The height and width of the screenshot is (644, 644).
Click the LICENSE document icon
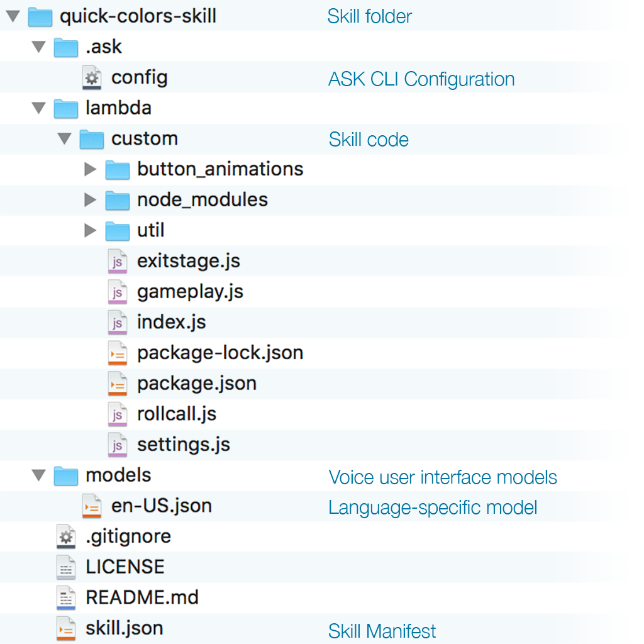pyautogui.click(x=66, y=567)
